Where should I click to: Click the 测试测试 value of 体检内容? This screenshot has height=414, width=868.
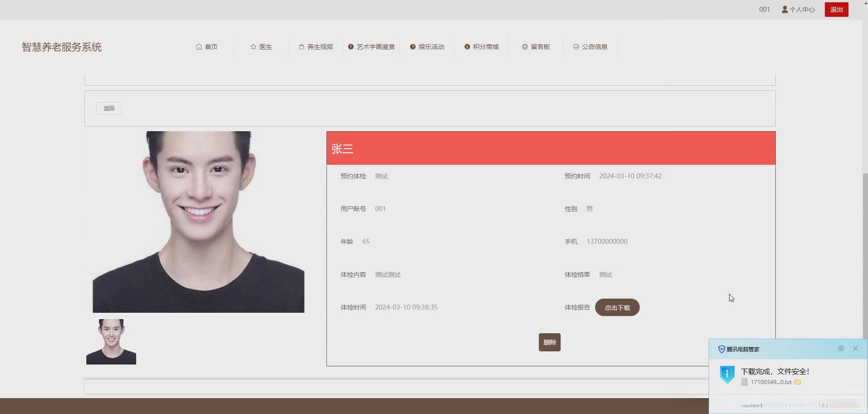[388, 275]
